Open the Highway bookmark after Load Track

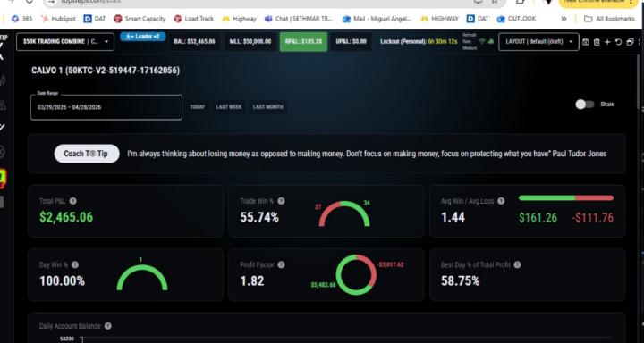[x=239, y=19]
